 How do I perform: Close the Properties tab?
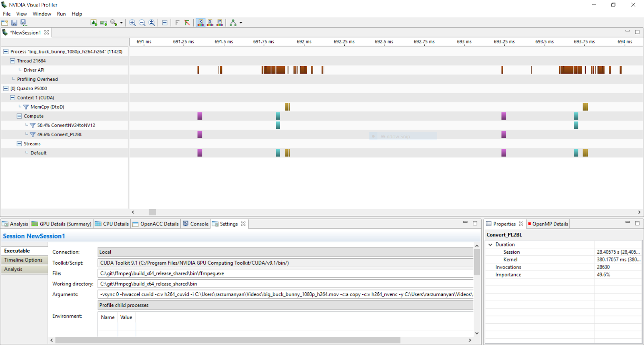point(521,224)
